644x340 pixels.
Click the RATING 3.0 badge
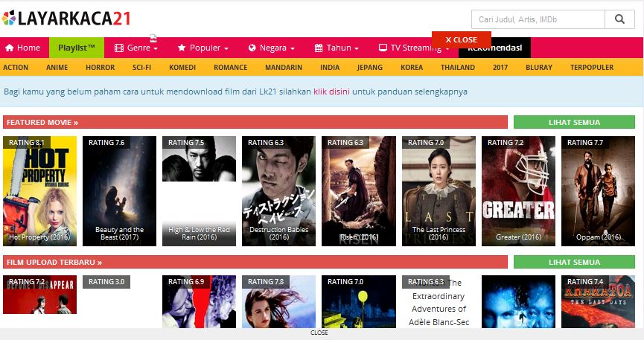(x=106, y=282)
